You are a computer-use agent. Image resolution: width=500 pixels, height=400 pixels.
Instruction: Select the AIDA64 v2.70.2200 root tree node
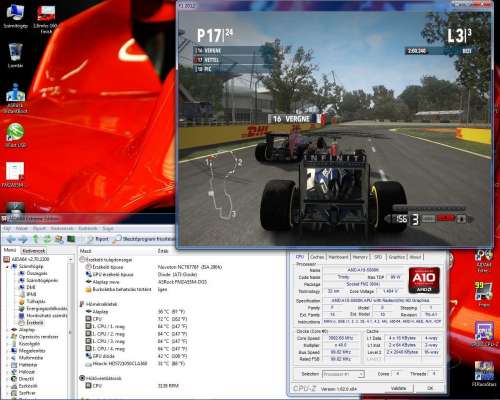pos(27,259)
